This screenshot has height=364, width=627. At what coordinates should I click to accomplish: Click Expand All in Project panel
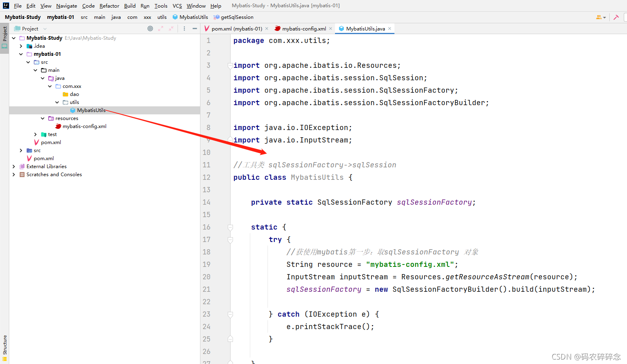click(x=161, y=28)
